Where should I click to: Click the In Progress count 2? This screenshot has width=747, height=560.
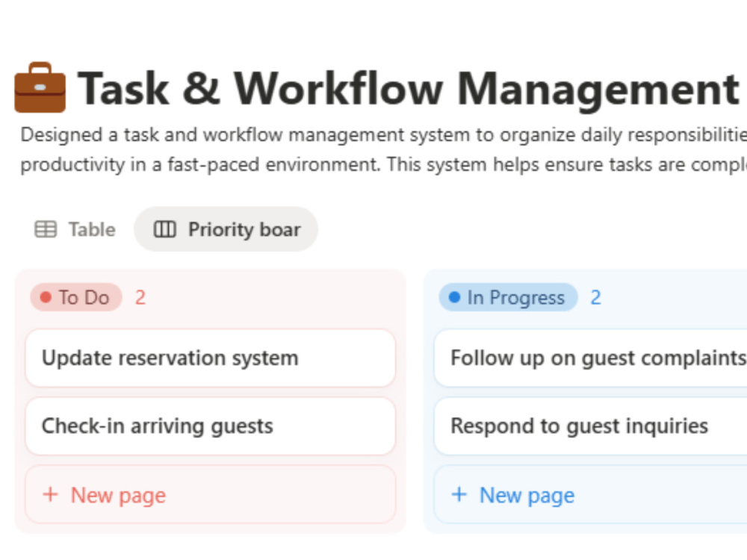pyautogui.click(x=596, y=298)
